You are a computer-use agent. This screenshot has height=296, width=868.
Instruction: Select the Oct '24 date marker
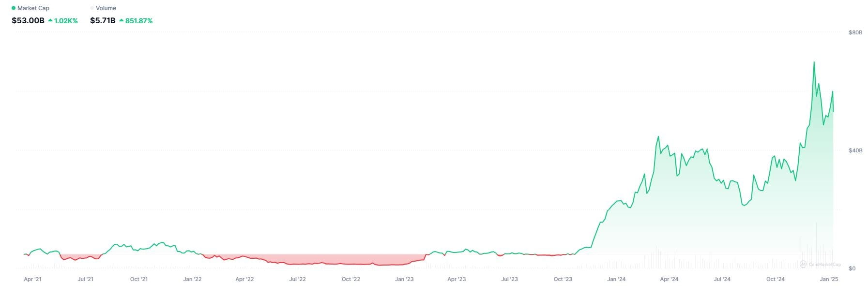pos(775,279)
